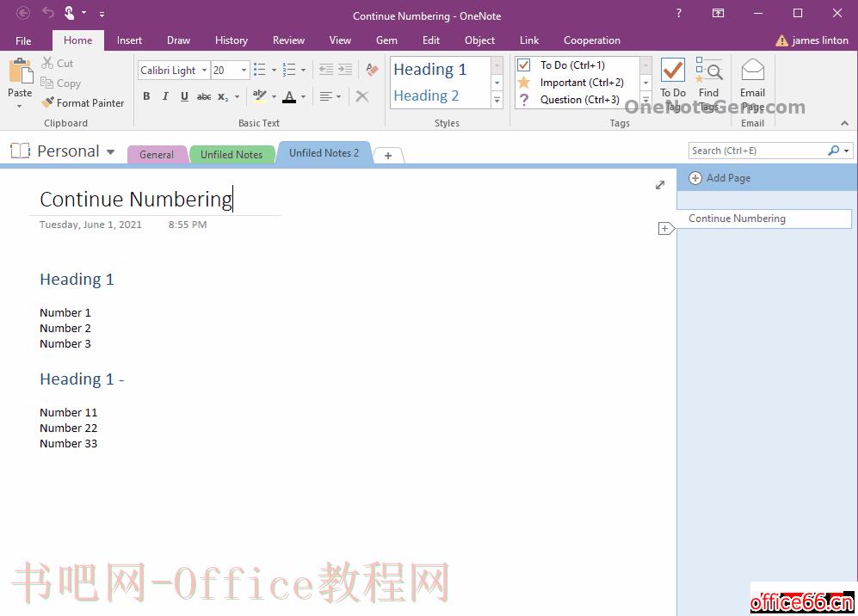Apply numbered list formatting

[x=289, y=70]
